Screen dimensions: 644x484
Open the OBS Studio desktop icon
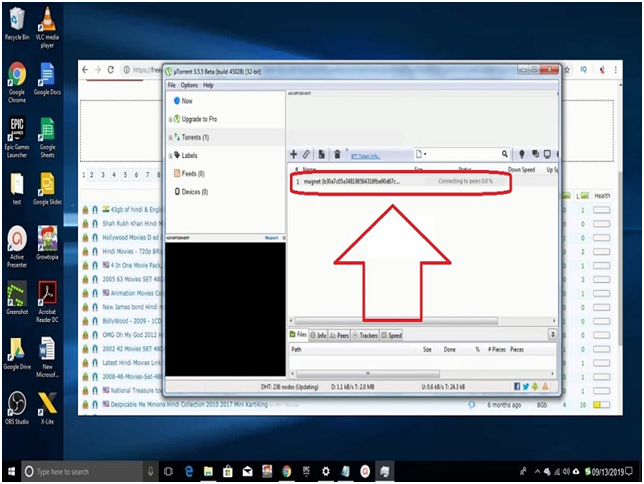[17, 408]
